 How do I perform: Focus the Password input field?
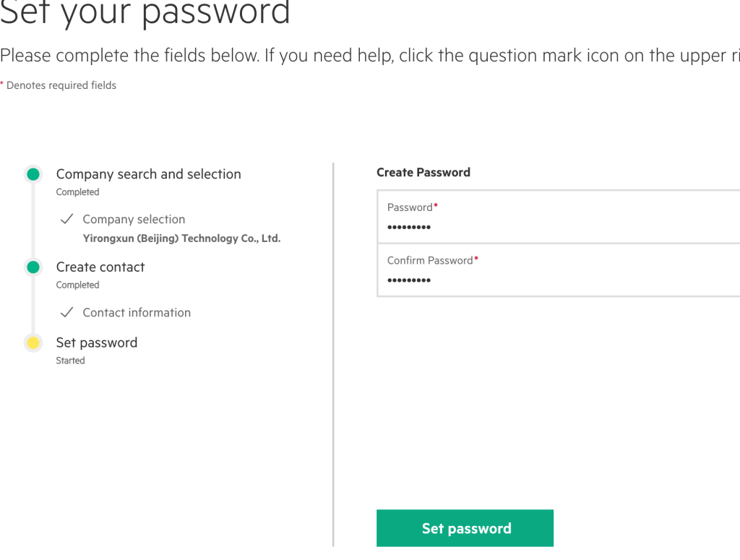coord(559,217)
